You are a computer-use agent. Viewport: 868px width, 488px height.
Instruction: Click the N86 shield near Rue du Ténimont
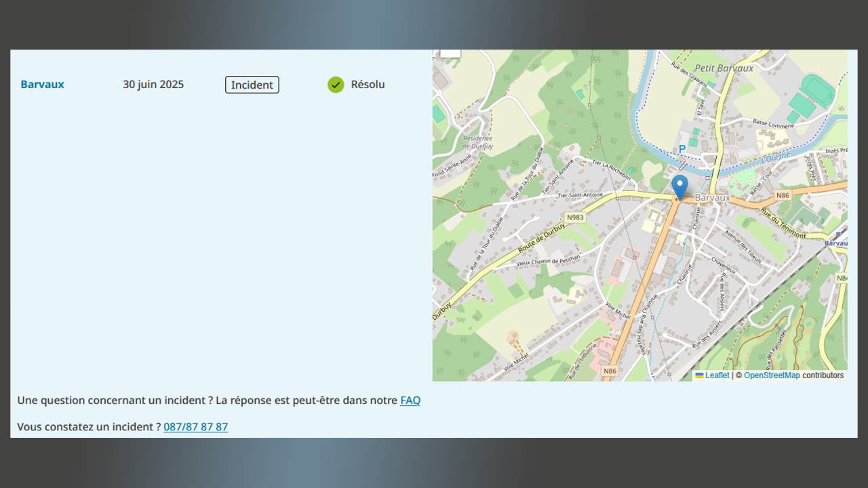[x=783, y=195]
